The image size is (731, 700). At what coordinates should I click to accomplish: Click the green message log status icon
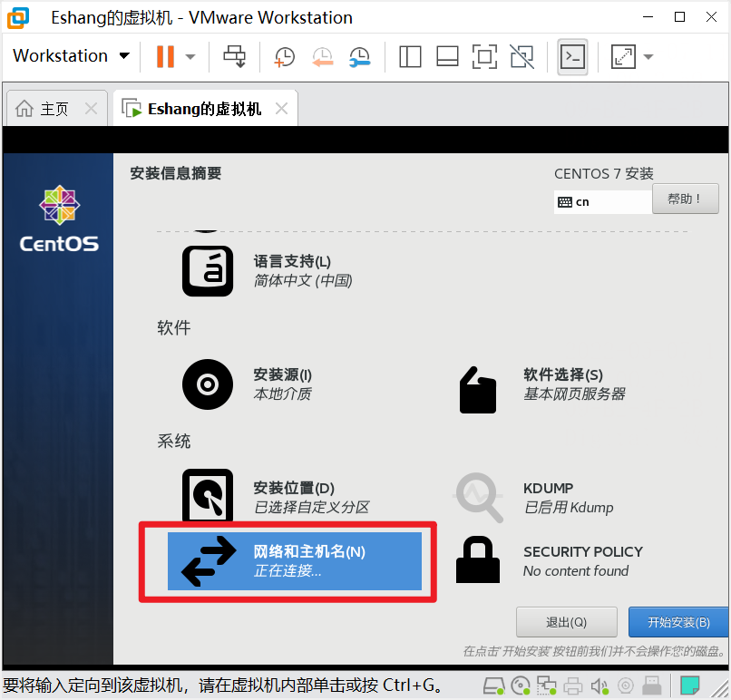689,685
